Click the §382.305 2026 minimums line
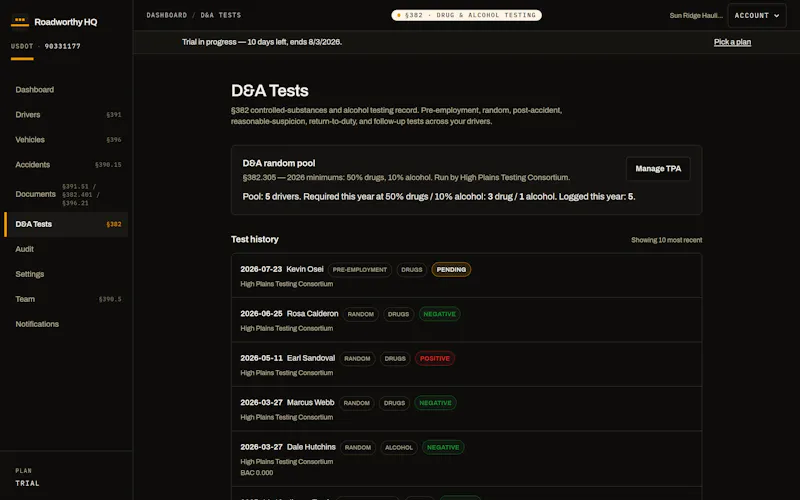Image resolution: width=800 pixels, height=500 pixels. (x=406, y=178)
